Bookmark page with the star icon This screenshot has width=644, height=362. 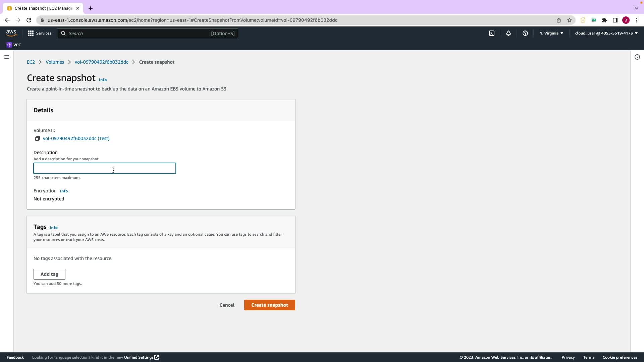click(x=570, y=20)
